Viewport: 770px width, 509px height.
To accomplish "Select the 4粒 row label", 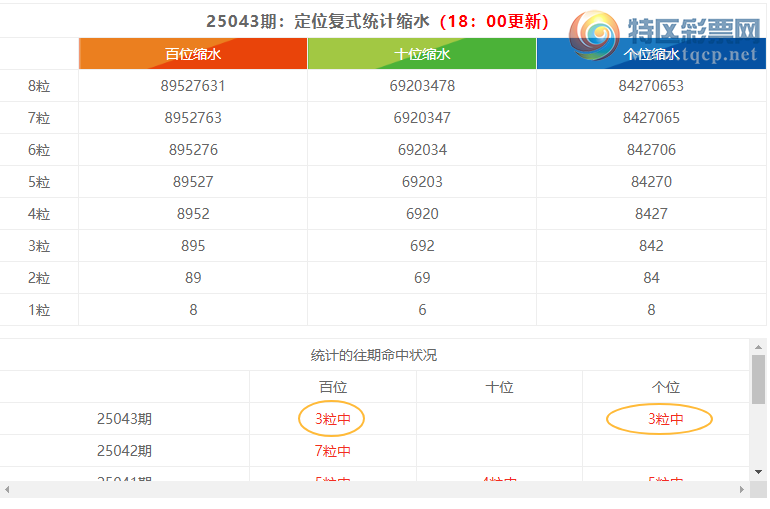I will (x=39, y=214).
